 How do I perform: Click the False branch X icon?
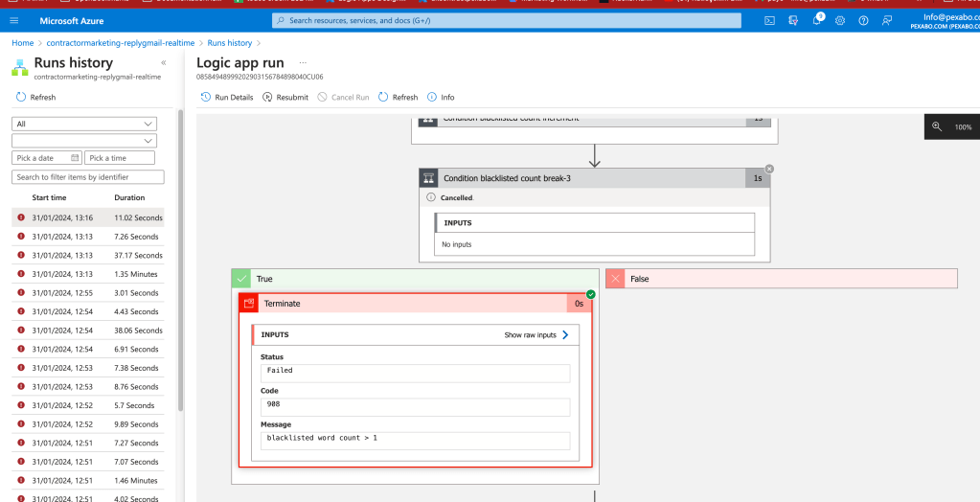tap(615, 279)
